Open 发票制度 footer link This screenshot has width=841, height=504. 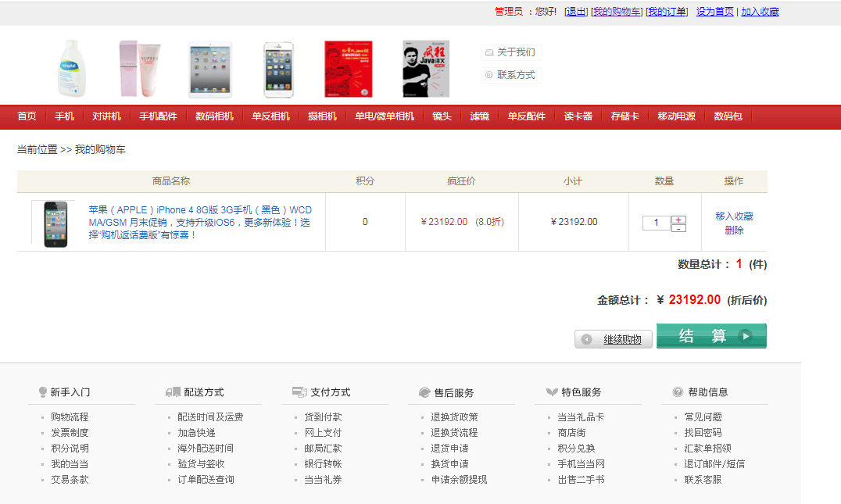point(70,432)
